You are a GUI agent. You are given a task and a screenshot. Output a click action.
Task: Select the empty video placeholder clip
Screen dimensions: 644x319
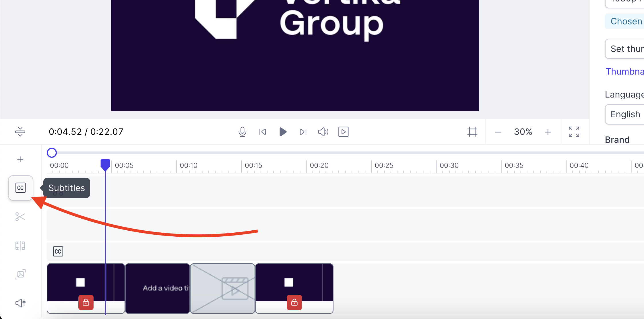tap(223, 289)
